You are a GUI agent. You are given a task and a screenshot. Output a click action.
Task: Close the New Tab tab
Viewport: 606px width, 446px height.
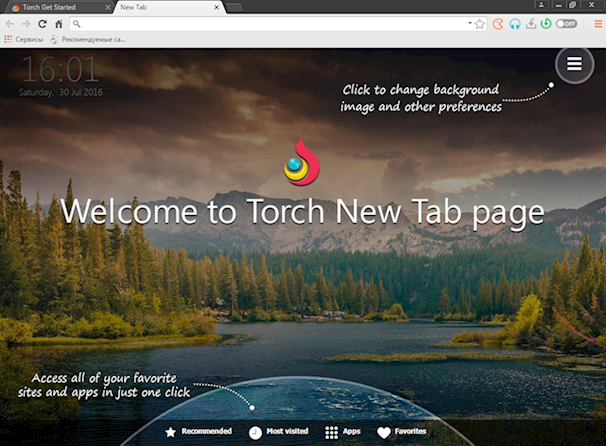click(x=216, y=7)
